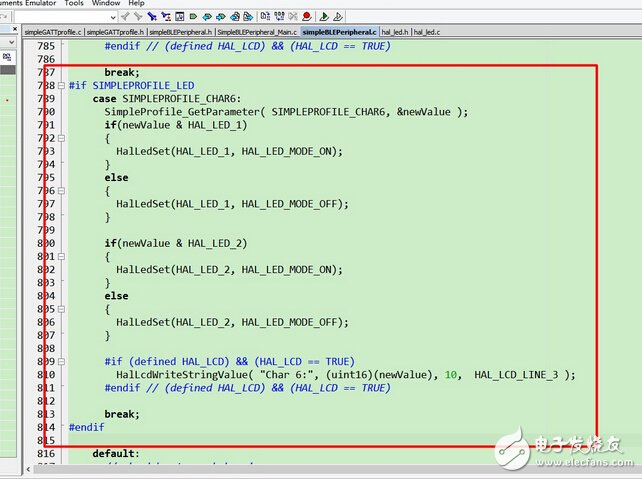Open the Tools menu
Image resolution: width=642 pixels, height=479 pixels.
click(x=74, y=3)
